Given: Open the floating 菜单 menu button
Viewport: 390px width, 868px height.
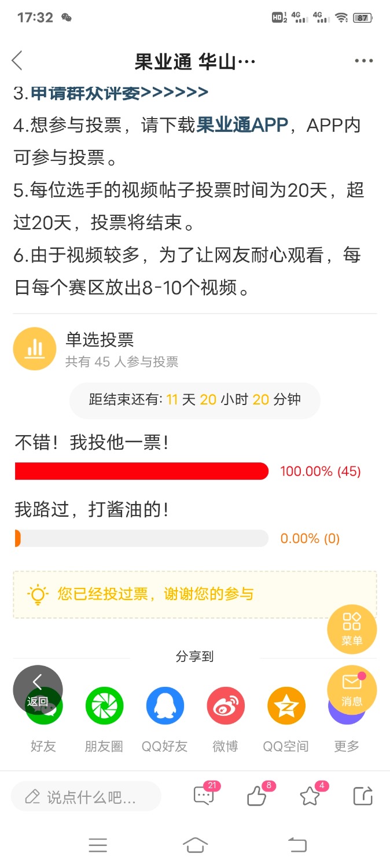Looking at the screenshot, I should (352, 628).
